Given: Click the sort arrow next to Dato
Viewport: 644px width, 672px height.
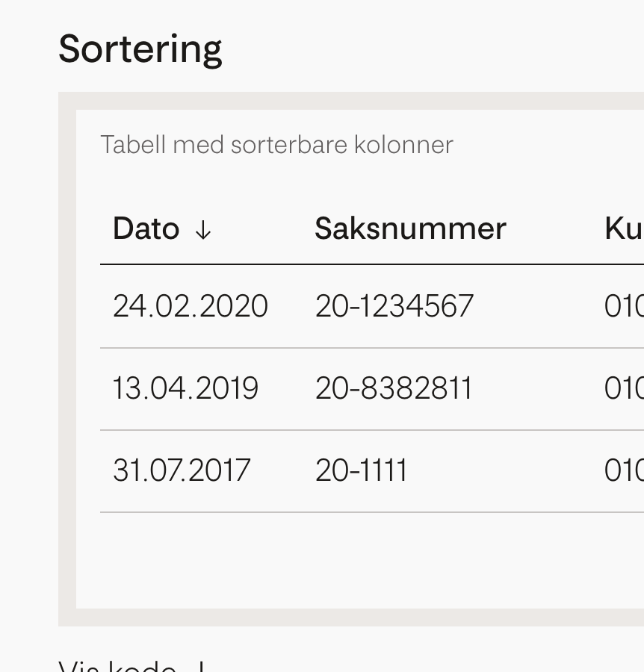Looking at the screenshot, I should click(x=203, y=230).
